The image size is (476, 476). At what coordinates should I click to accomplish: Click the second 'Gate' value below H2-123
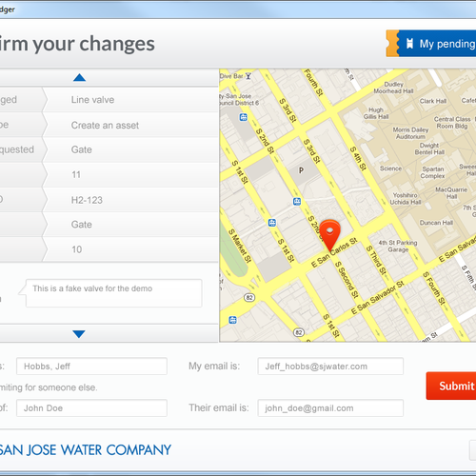[x=82, y=225]
